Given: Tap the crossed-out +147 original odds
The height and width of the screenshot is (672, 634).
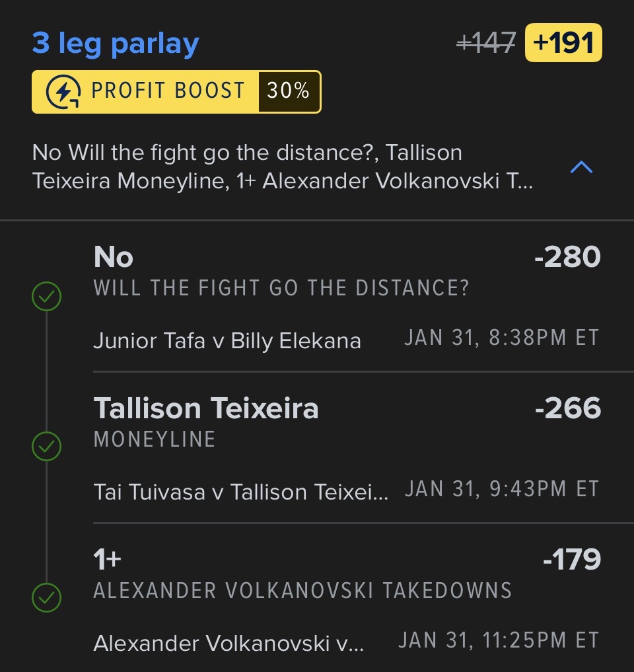Looking at the screenshot, I should [x=486, y=44].
